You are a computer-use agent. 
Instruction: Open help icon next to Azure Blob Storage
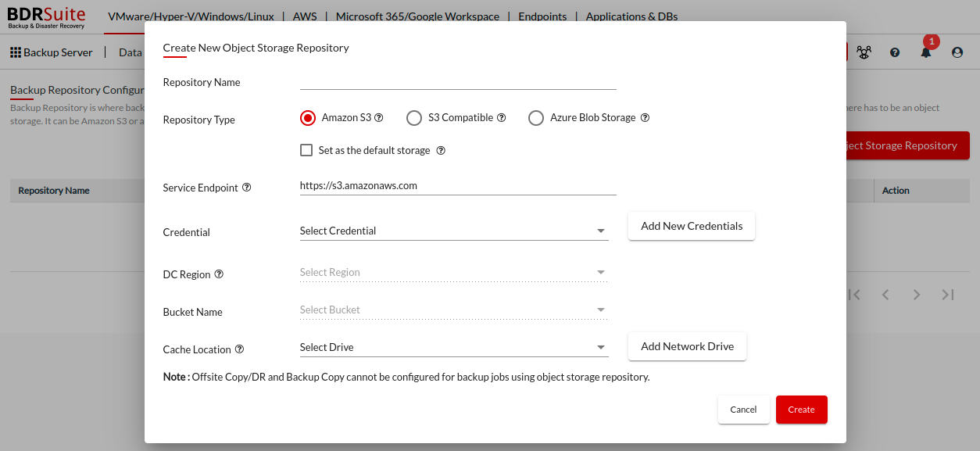point(646,118)
